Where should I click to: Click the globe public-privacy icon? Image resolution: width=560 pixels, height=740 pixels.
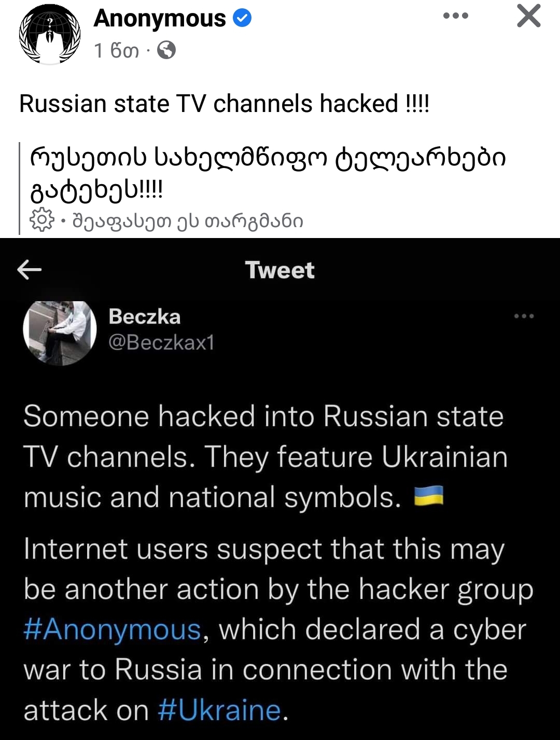166,50
